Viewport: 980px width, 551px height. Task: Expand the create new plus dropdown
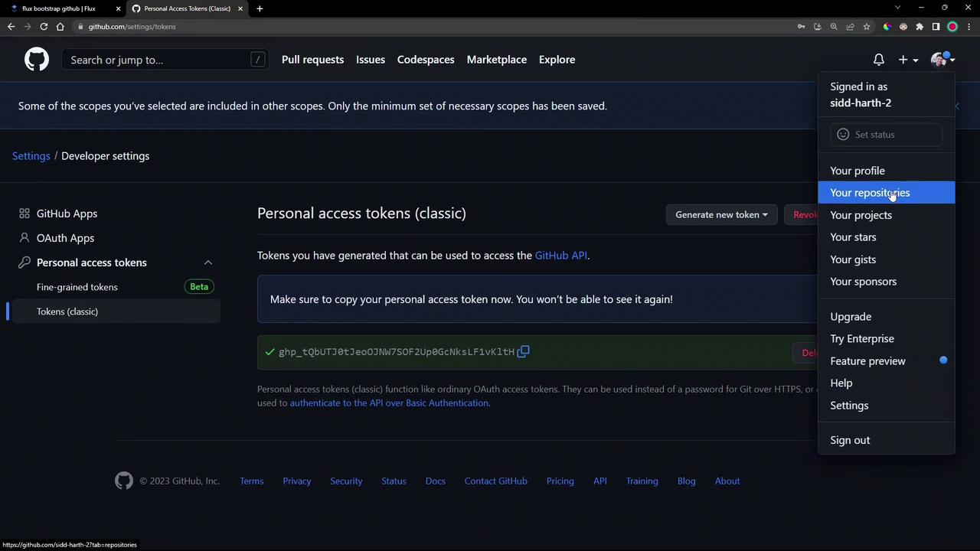coord(908,60)
